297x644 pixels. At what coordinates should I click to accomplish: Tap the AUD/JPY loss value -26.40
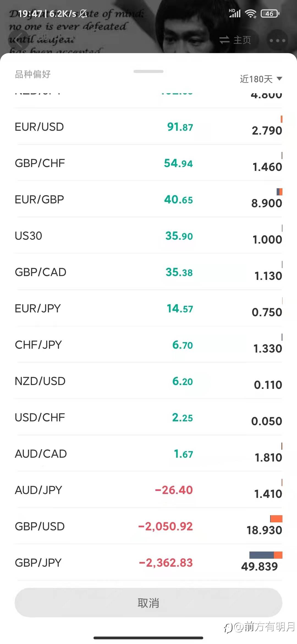(174, 490)
